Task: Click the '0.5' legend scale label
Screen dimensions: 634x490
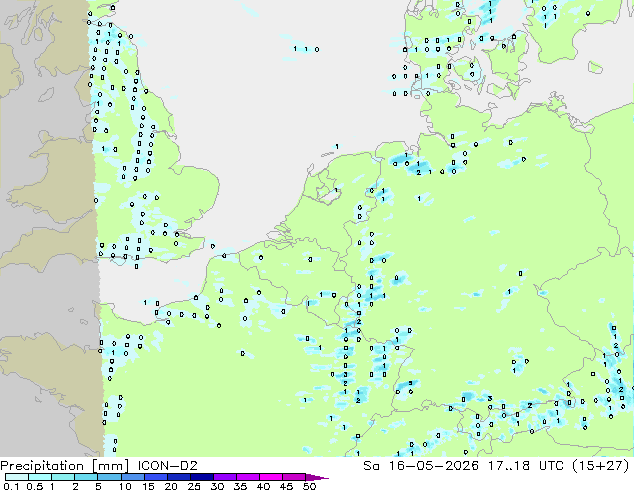Action: point(35,486)
